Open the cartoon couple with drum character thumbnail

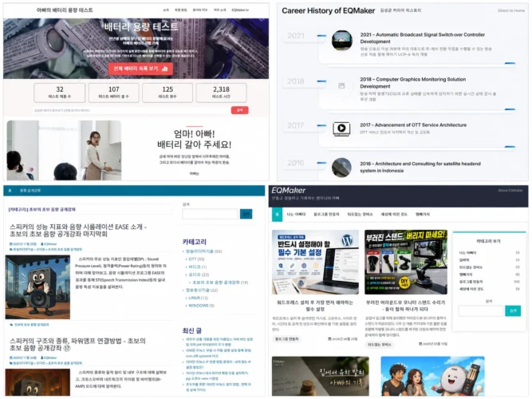[x=432, y=376]
